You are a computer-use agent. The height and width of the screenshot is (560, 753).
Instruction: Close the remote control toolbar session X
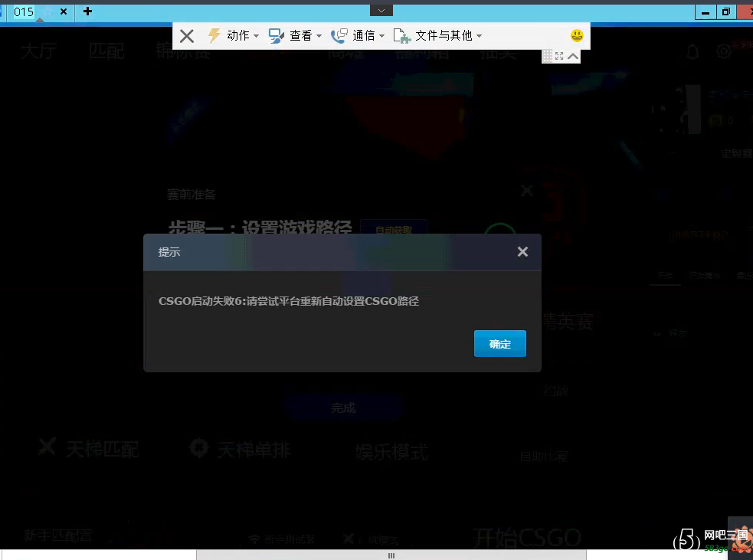point(187,35)
